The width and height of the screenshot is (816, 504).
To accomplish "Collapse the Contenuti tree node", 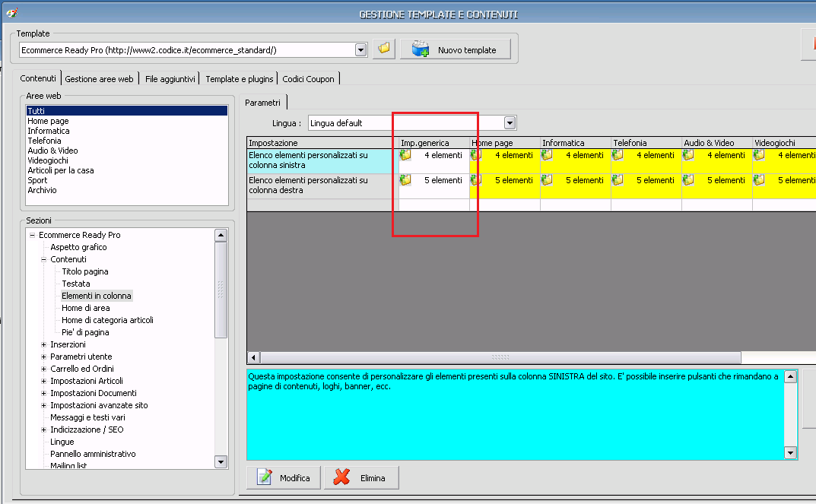I will [43, 259].
